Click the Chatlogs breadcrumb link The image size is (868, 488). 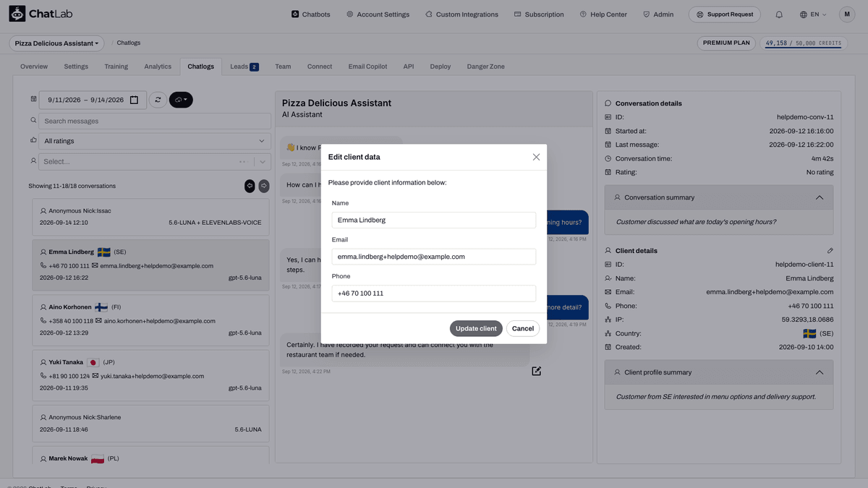point(129,43)
